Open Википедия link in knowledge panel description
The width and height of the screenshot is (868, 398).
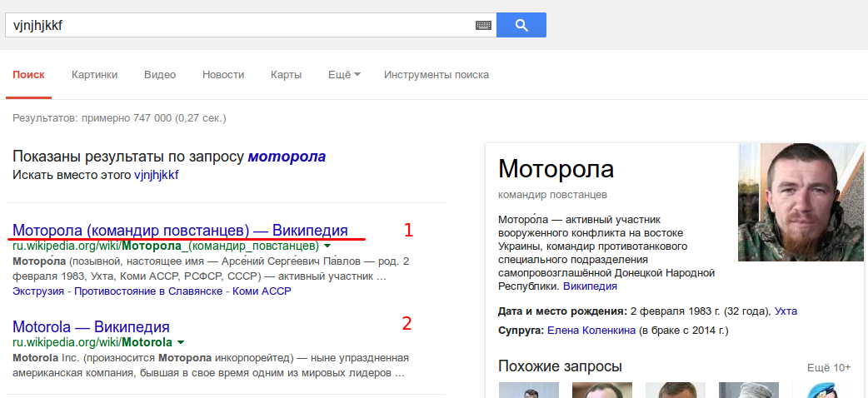coord(590,286)
